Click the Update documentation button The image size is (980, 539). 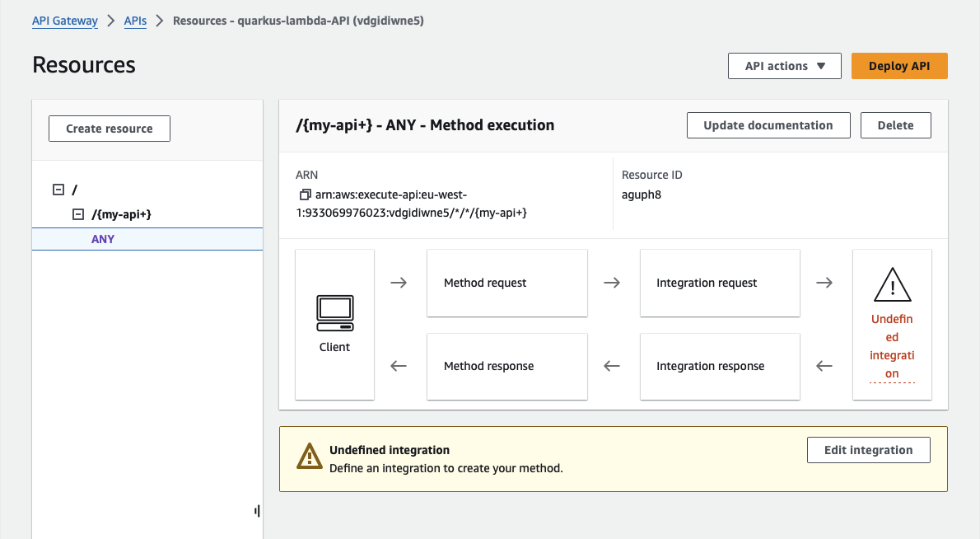click(768, 125)
